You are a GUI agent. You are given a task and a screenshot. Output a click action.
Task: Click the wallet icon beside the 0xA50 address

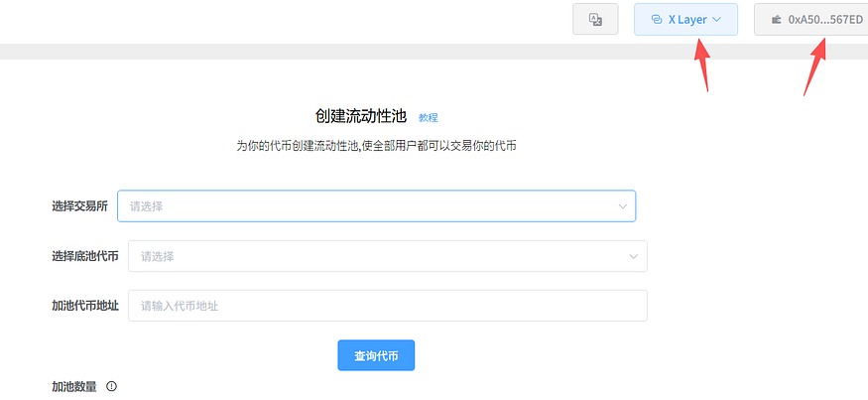(x=777, y=20)
